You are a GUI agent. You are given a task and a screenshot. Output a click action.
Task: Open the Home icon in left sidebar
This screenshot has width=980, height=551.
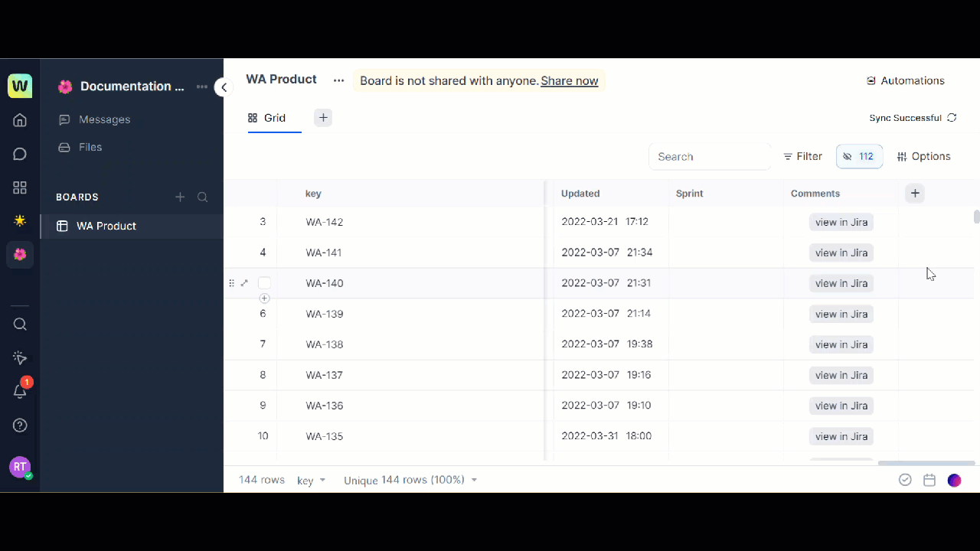coord(20,120)
